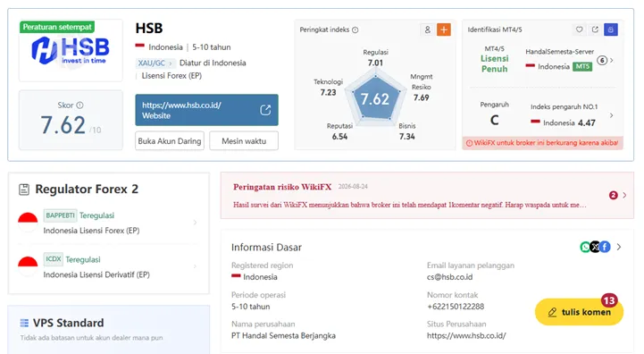Image resolution: width=644 pixels, height=354 pixels.
Task: Click the Peringatan risiko WikiFX title
Action: pyautogui.click(x=282, y=187)
